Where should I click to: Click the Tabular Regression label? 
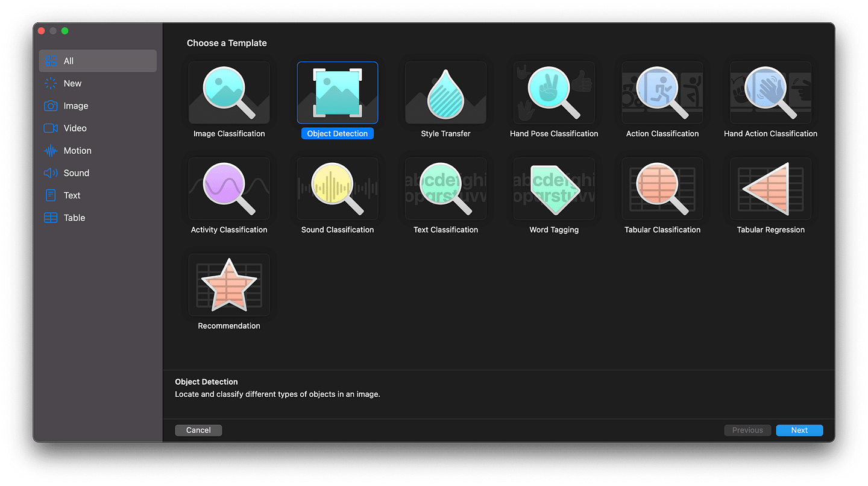(x=770, y=230)
